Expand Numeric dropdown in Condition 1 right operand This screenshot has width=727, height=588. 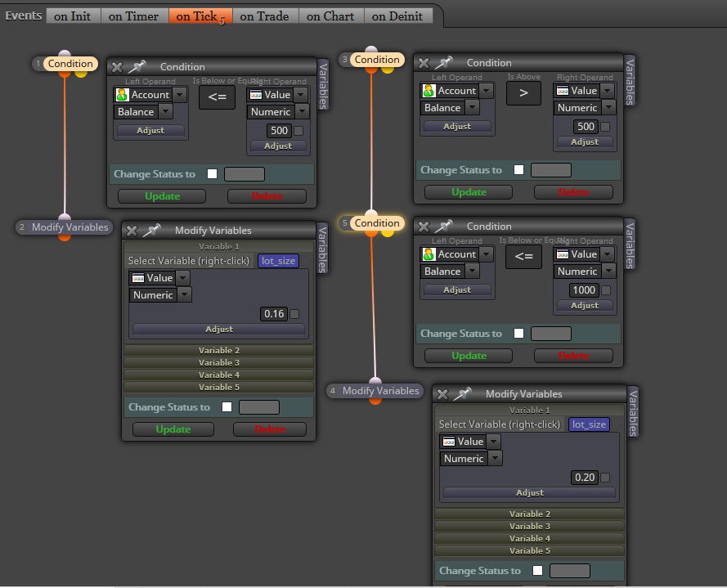[x=302, y=112]
